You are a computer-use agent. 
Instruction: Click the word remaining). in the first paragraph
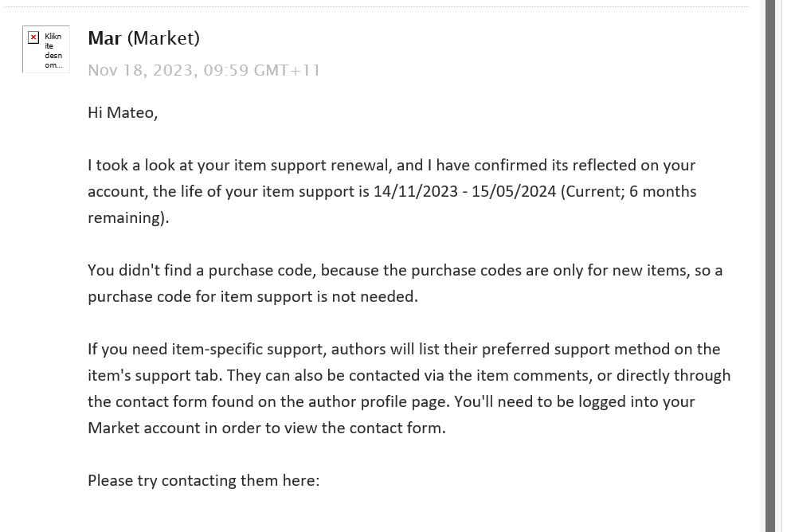click(128, 218)
